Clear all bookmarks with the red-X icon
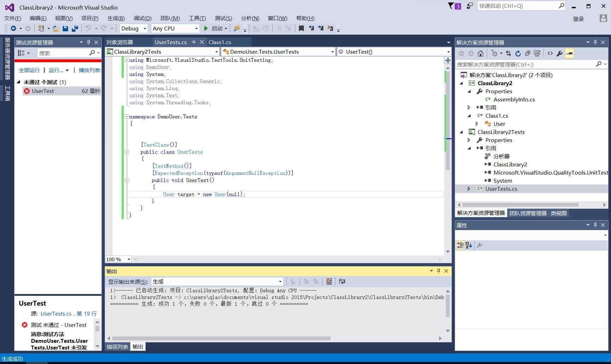The width and height of the screenshot is (611, 364). 330,28
